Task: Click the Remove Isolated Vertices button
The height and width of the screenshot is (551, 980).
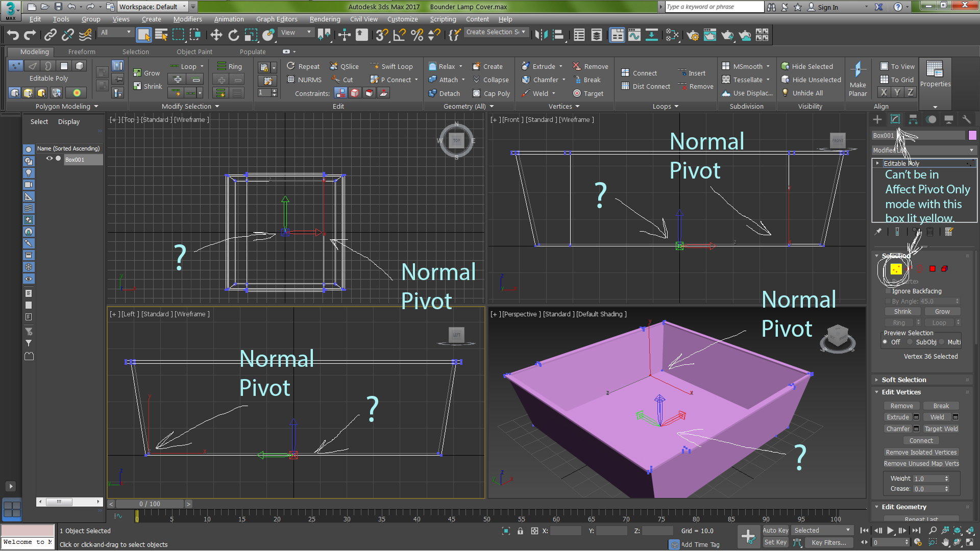Action: [920, 452]
